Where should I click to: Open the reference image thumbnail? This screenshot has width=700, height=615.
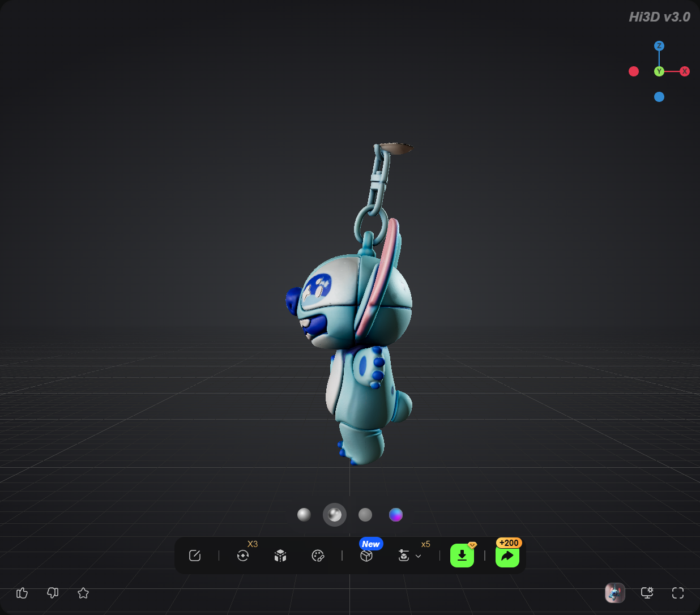[x=615, y=593]
